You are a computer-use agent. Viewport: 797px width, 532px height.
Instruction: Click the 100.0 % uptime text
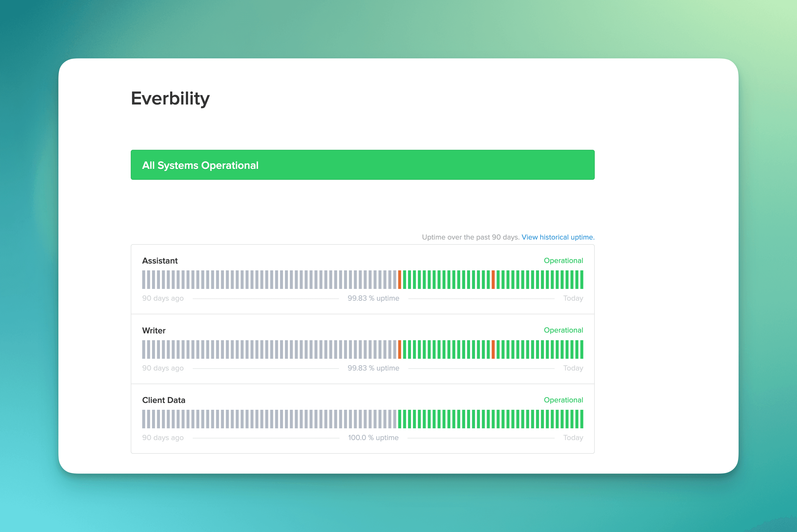(x=373, y=438)
